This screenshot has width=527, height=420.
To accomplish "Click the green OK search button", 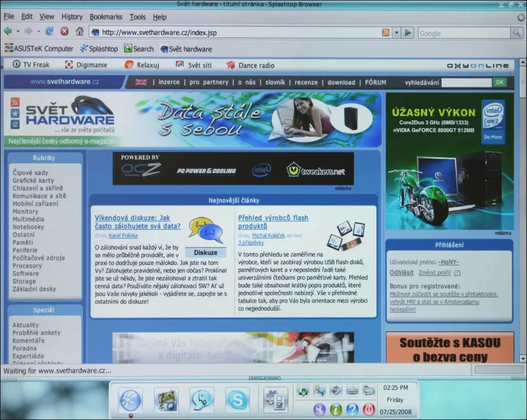I will [499, 82].
